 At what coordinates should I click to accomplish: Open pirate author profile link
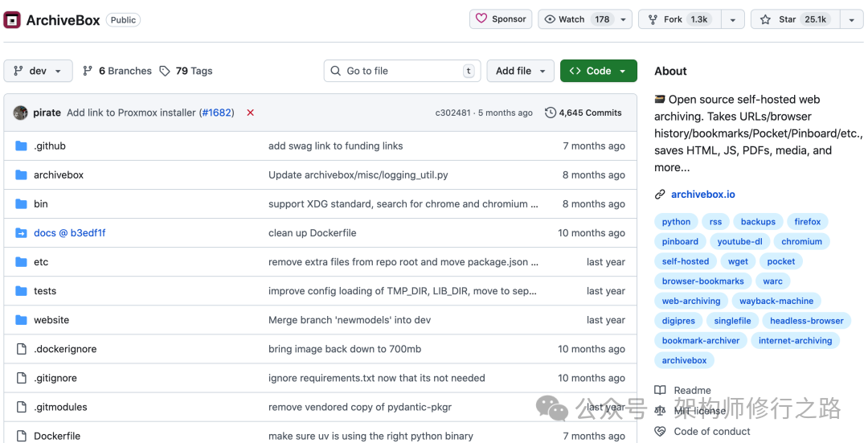point(47,113)
